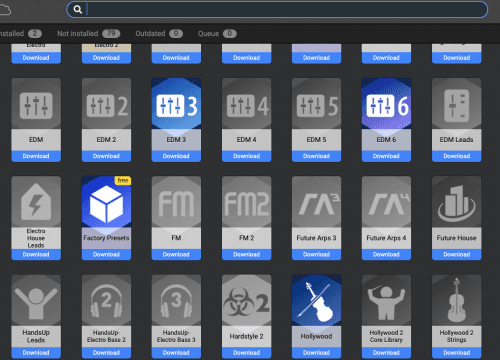Select the HandsUp Leads person icon
Image resolution: width=500 pixels, height=360 pixels.
click(36, 303)
